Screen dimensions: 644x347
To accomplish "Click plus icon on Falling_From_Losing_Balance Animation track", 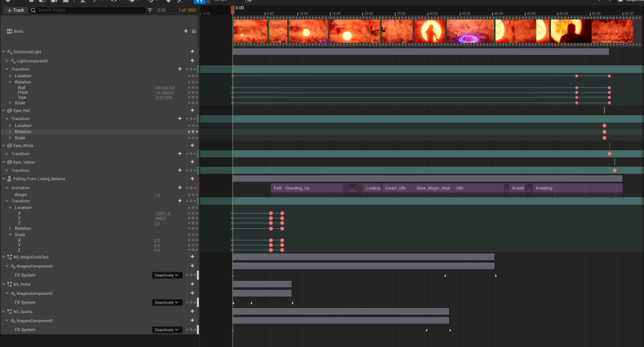I will click(x=192, y=187).
